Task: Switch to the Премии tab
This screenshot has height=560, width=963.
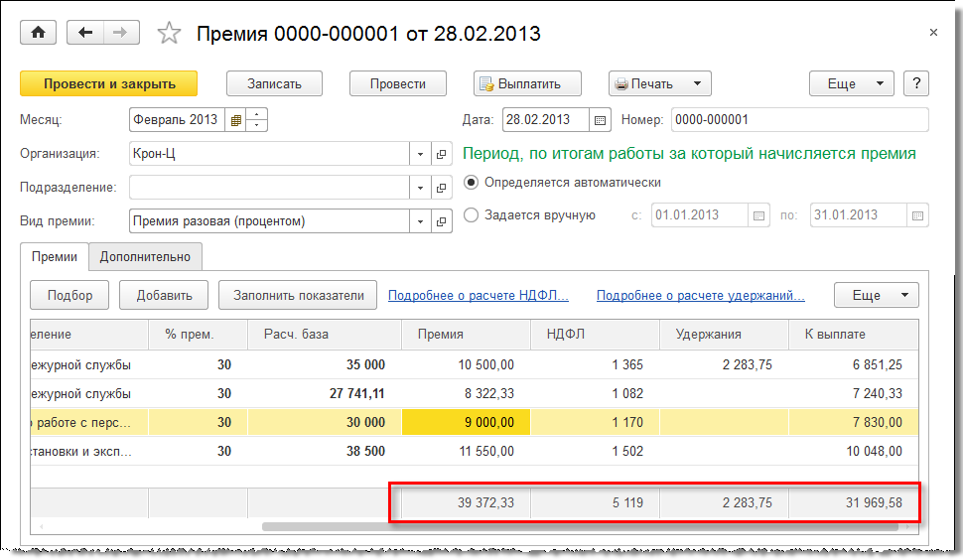Action: click(x=55, y=256)
